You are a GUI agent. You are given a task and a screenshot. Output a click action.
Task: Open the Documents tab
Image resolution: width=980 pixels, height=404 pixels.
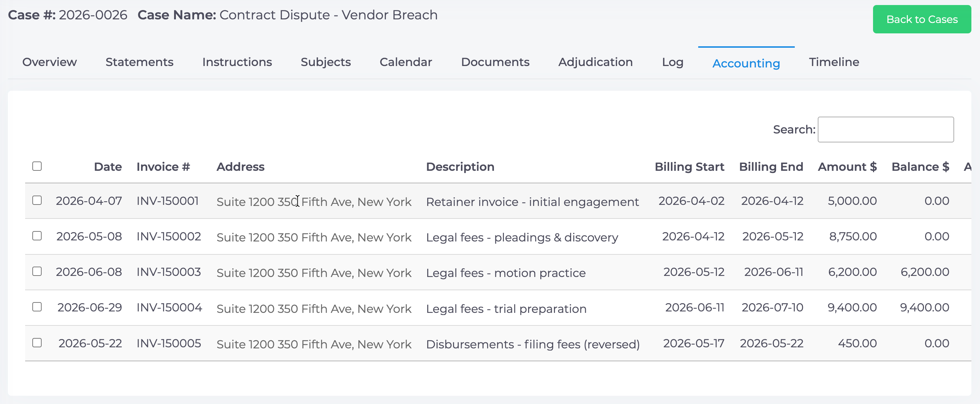(x=495, y=62)
